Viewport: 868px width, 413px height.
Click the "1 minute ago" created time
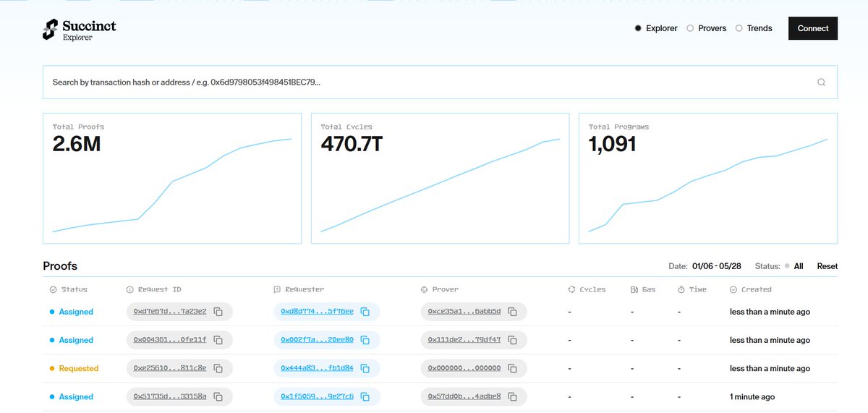(752, 396)
